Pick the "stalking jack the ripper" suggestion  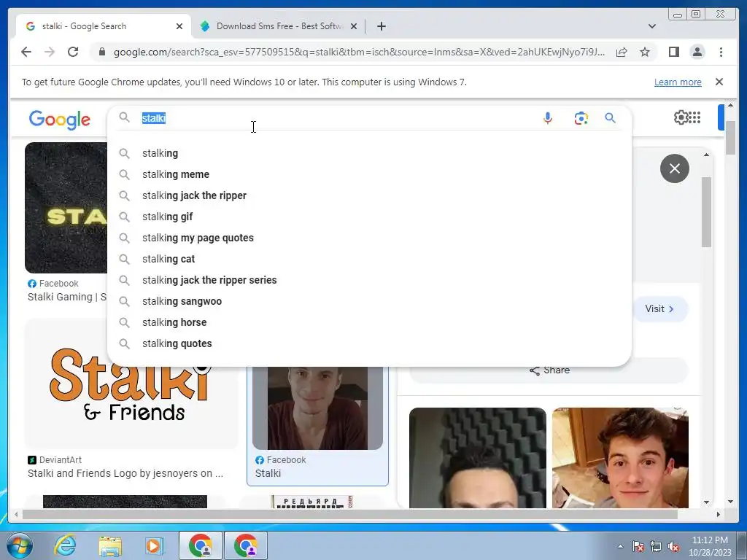pyautogui.click(x=369, y=195)
